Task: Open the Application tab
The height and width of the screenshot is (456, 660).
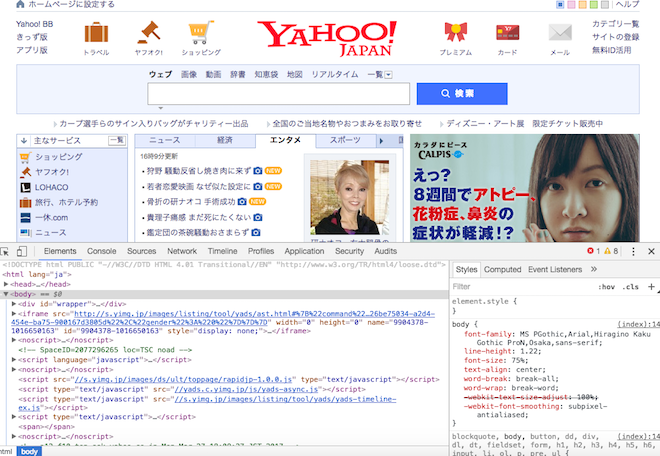Action: tap(304, 251)
